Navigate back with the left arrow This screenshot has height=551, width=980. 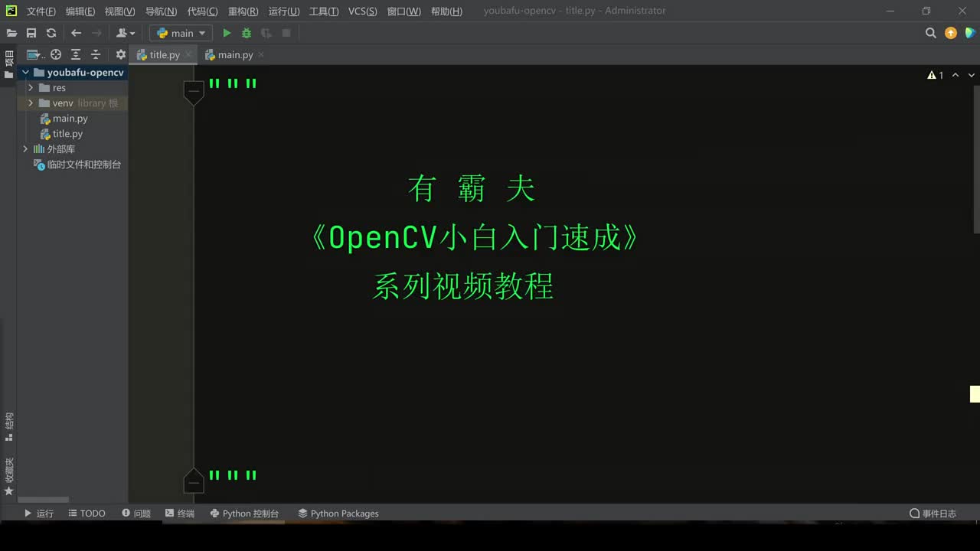pyautogui.click(x=76, y=33)
